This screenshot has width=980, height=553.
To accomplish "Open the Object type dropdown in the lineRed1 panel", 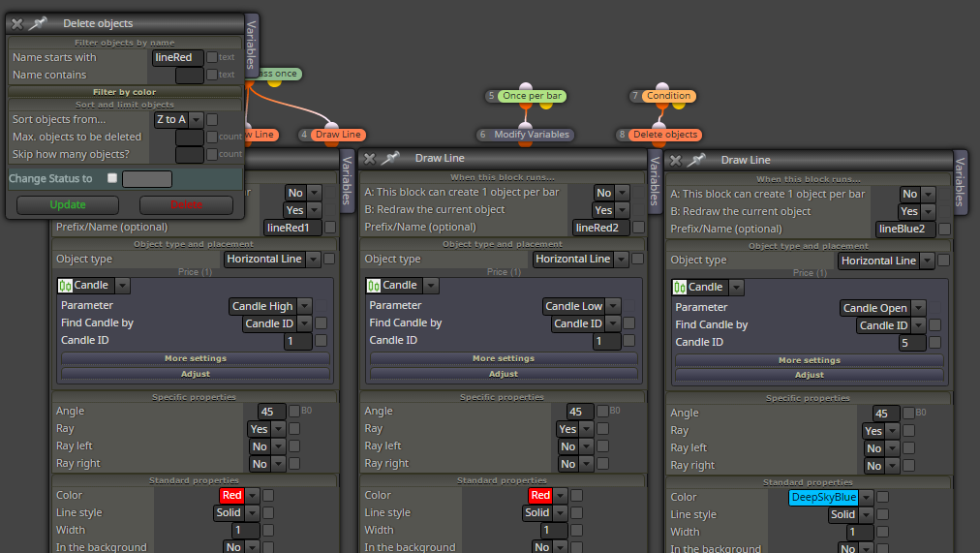I will (272, 259).
